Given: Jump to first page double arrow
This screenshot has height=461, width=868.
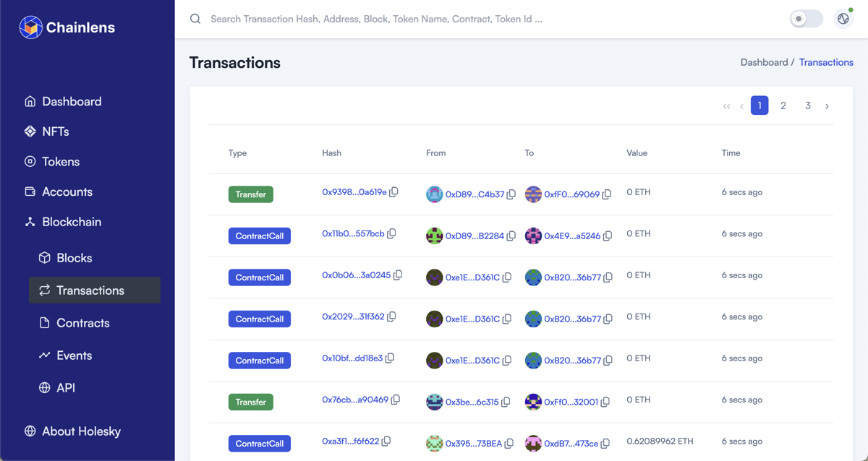Looking at the screenshot, I should click(x=726, y=106).
